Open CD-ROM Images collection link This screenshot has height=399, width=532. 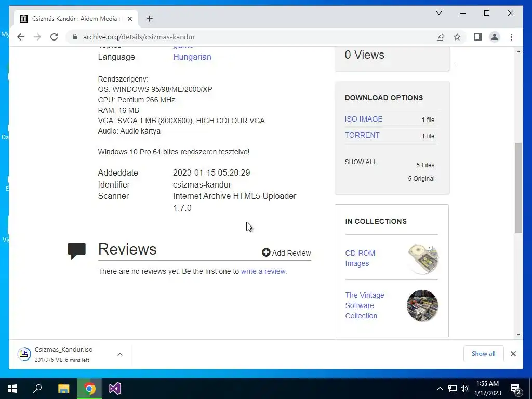[x=360, y=258]
